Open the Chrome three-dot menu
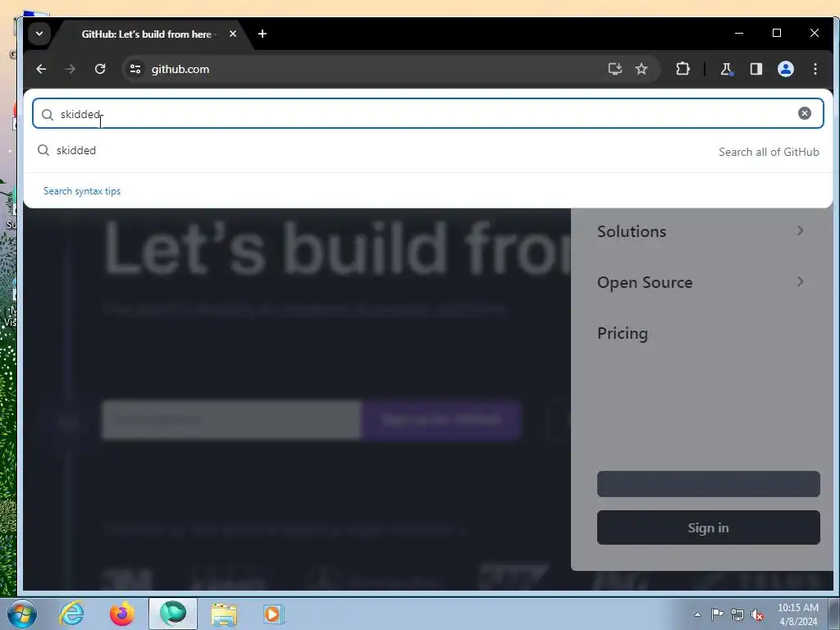Image resolution: width=840 pixels, height=630 pixels. (815, 69)
